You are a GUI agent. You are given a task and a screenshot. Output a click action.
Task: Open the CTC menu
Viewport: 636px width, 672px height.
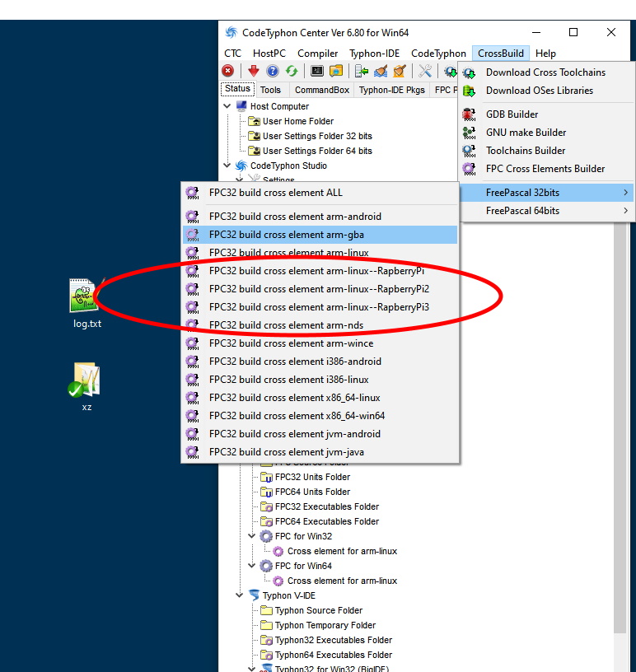click(x=233, y=54)
